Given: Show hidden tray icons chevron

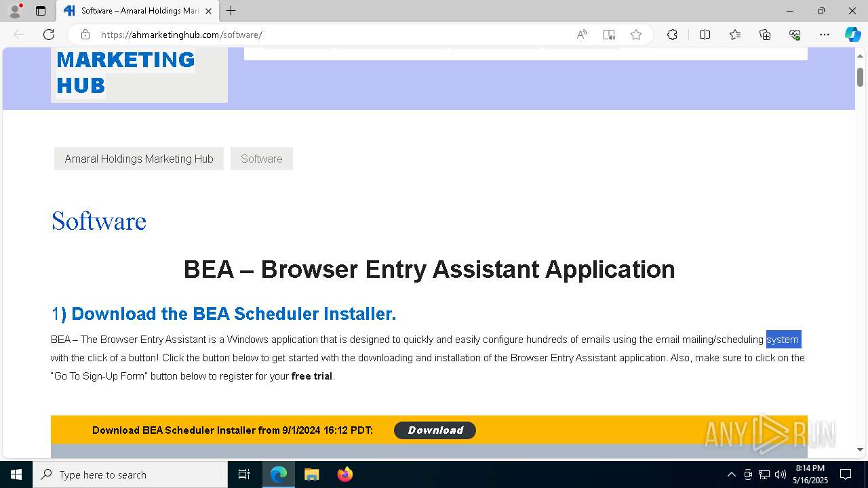Looking at the screenshot, I should tap(731, 474).
